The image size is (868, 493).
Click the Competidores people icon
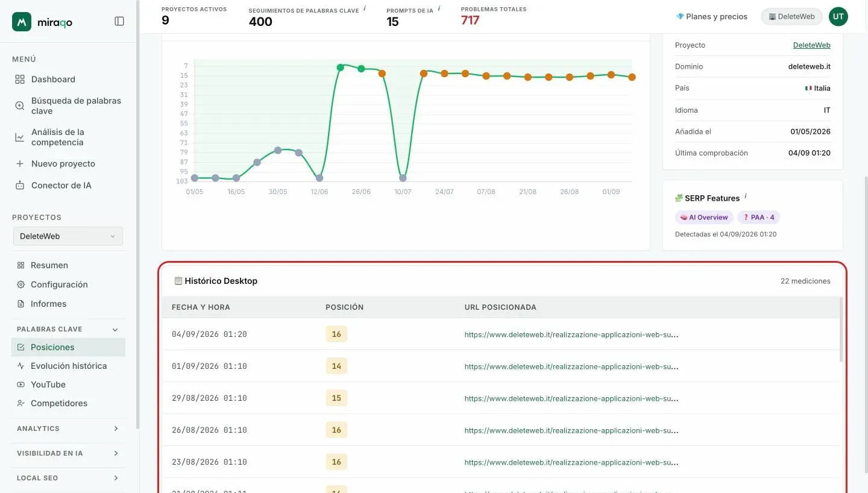[21, 403]
